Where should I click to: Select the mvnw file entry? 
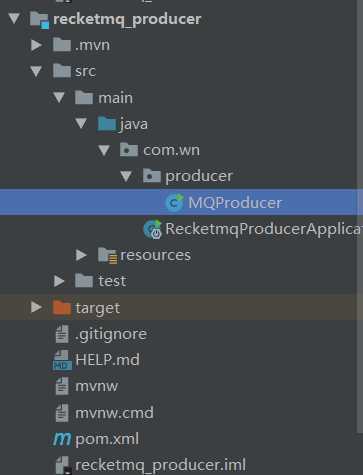click(x=97, y=386)
